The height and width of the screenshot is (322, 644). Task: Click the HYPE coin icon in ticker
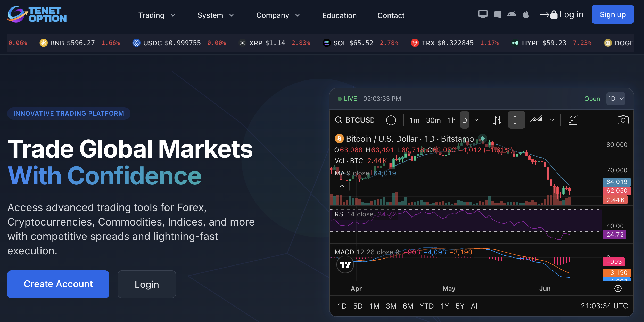(x=515, y=43)
